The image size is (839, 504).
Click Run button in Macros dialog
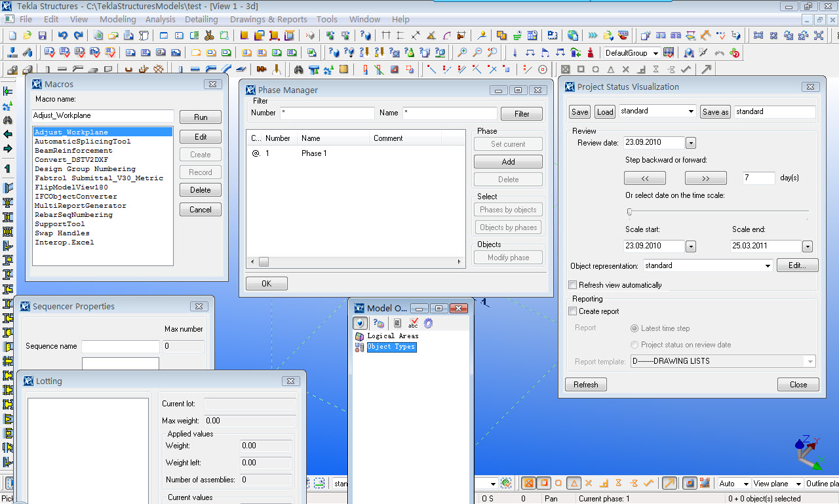(201, 117)
